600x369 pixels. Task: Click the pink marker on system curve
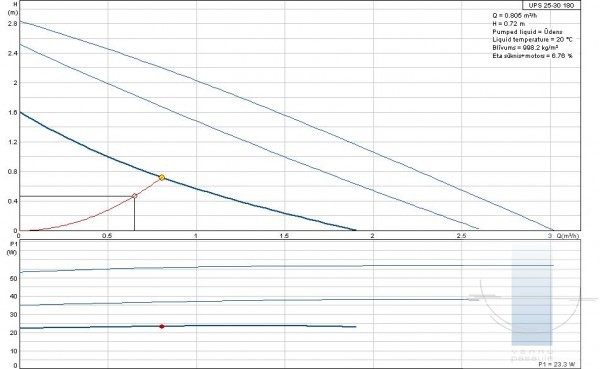tap(134, 196)
